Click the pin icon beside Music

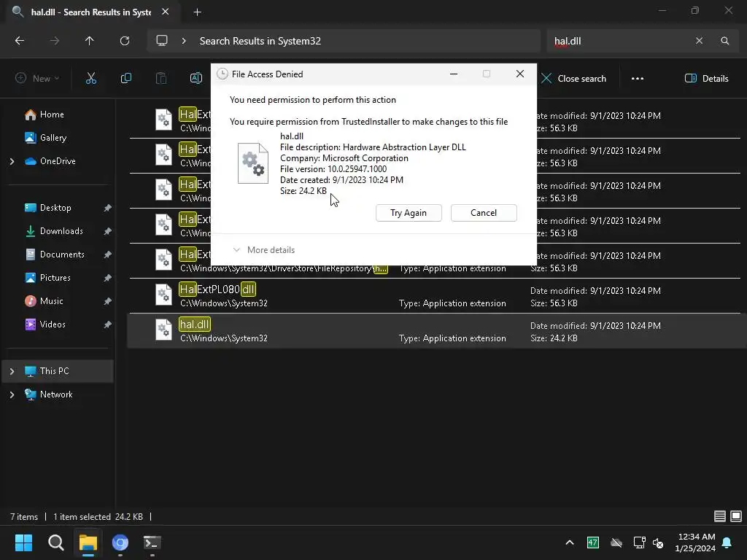pos(108,301)
